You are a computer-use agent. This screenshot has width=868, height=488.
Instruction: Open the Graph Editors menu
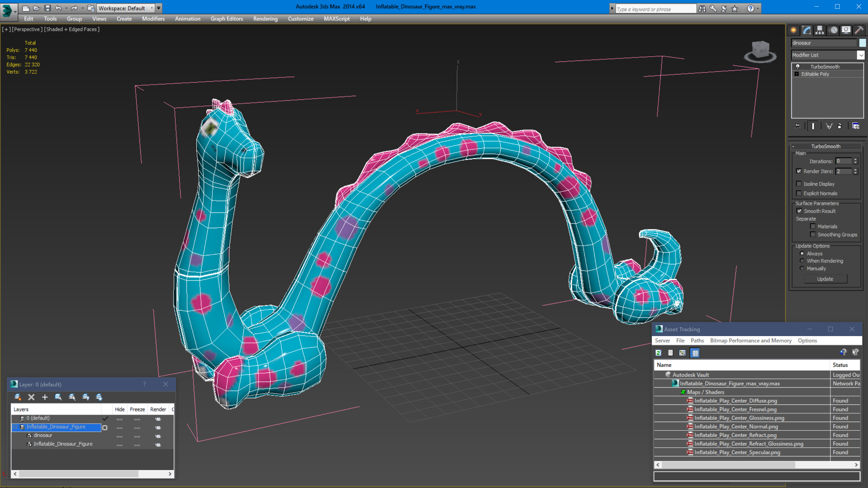(227, 19)
